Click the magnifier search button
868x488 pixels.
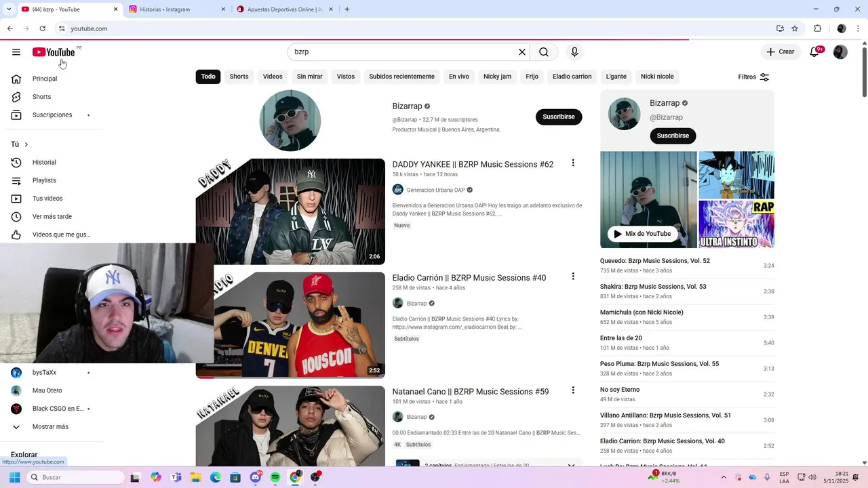pyautogui.click(x=544, y=52)
